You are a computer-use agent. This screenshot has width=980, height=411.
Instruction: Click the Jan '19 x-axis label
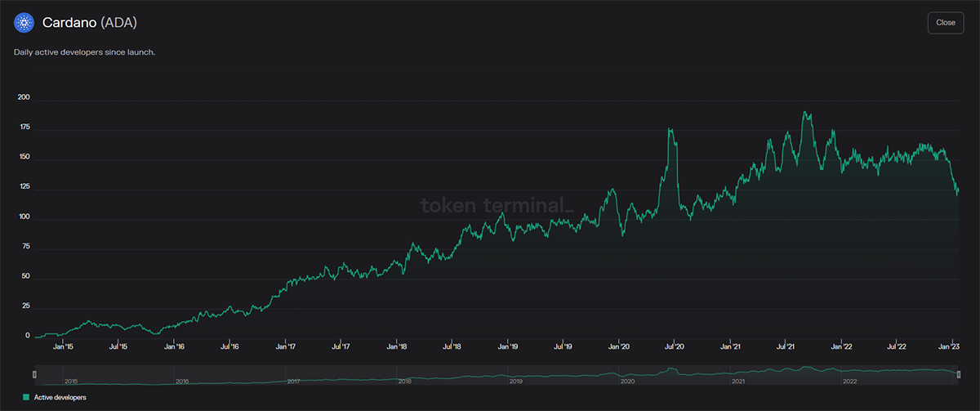[x=508, y=346]
